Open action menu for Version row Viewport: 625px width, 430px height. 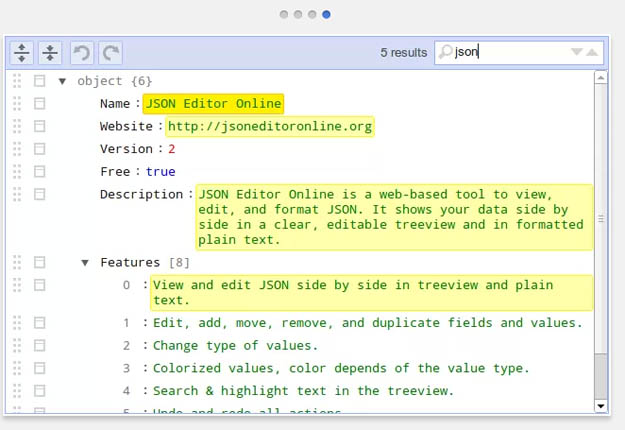[39, 149]
